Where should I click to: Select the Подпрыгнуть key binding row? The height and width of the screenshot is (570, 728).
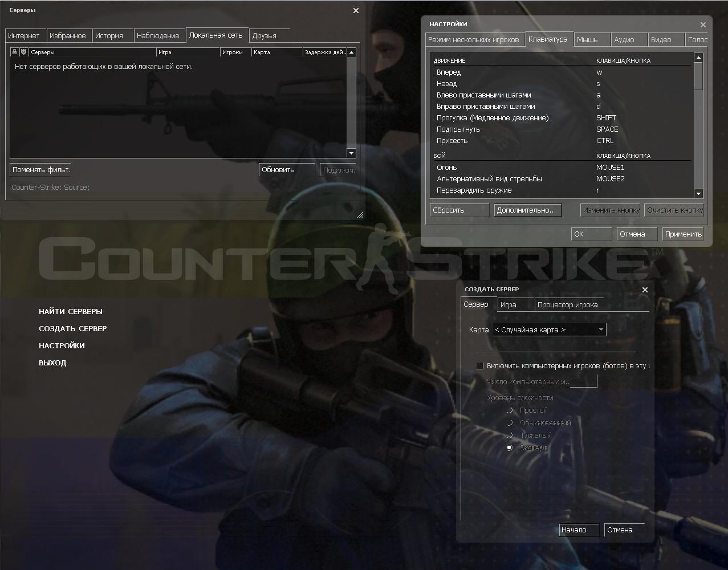coord(562,129)
